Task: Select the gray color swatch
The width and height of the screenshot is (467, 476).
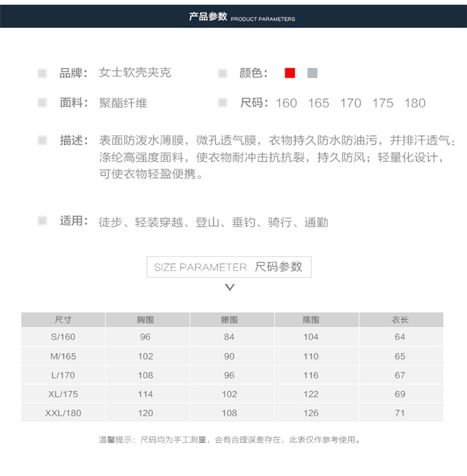Action: [313, 73]
